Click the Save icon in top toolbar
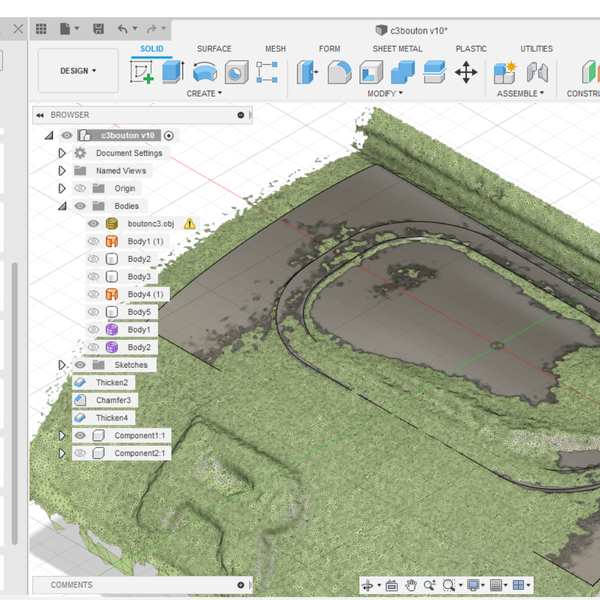The image size is (600, 600). (x=98, y=29)
